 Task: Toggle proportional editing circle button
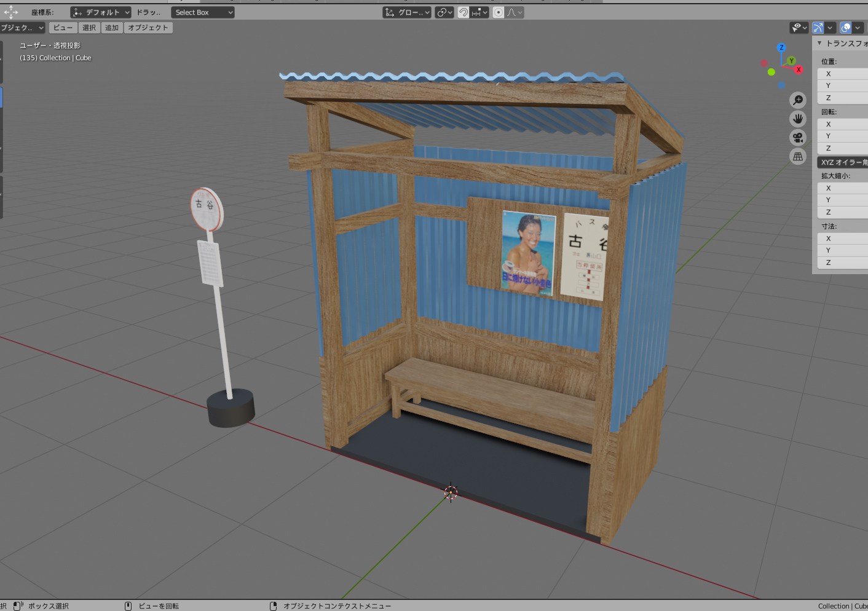pos(499,12)
